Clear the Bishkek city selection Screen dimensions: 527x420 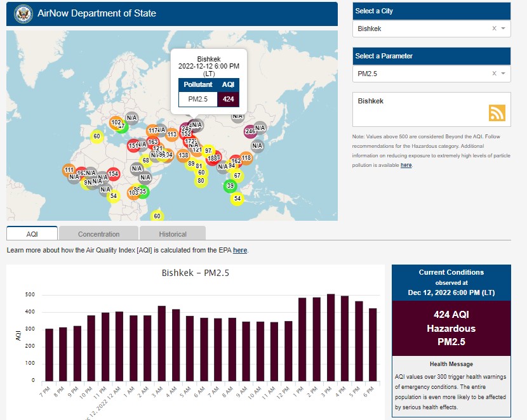(494, 29)
